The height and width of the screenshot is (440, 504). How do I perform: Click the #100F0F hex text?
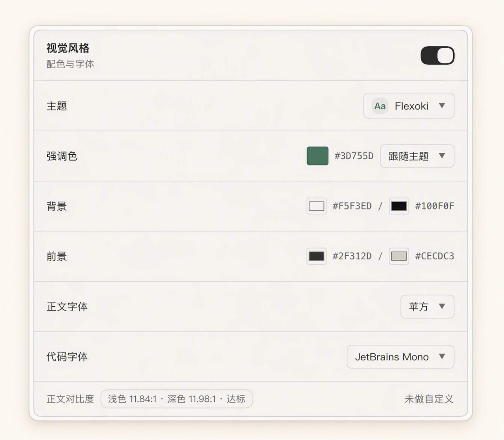(x=435, y=206)
